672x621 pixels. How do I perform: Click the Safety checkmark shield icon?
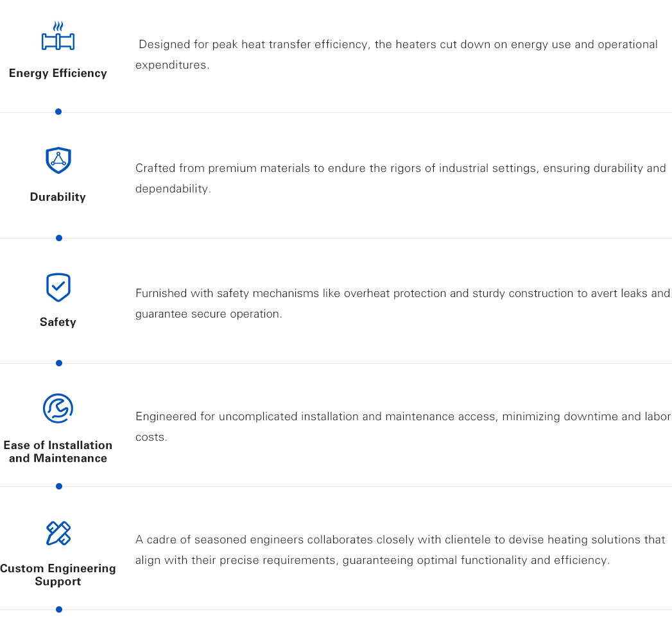pyautogui.click(x=58, y=287)
